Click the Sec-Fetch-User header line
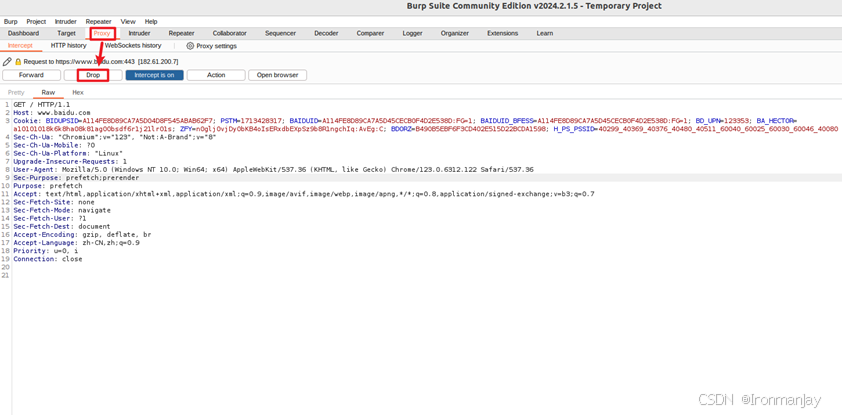Viewport: 842px width, 415px height. (x=50, y=219)
